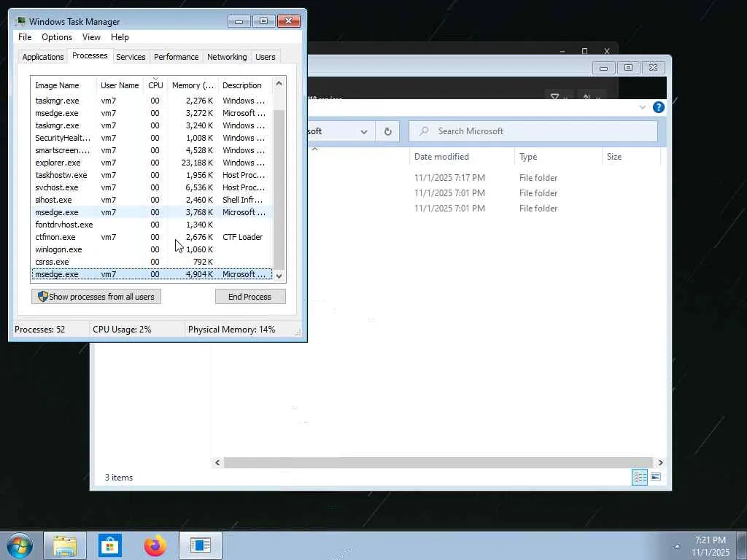Select the explorer.exe process
Screen dimensions: 747x560
tap(152, 163)
